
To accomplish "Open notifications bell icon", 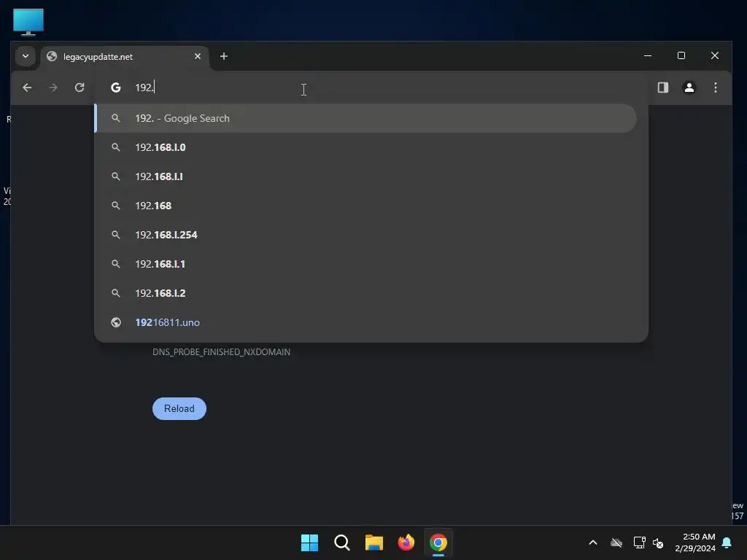I will click(x=727, y=542).
